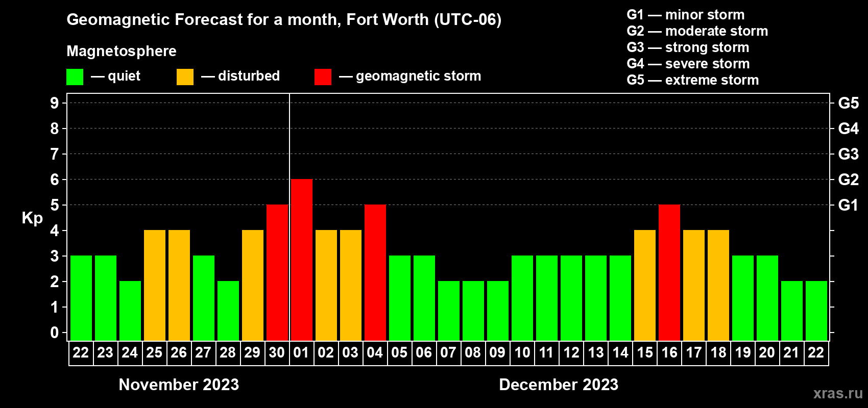Click the 'G5 — extreme storm' legend line
868x408 pixels.
coord(693,80)
